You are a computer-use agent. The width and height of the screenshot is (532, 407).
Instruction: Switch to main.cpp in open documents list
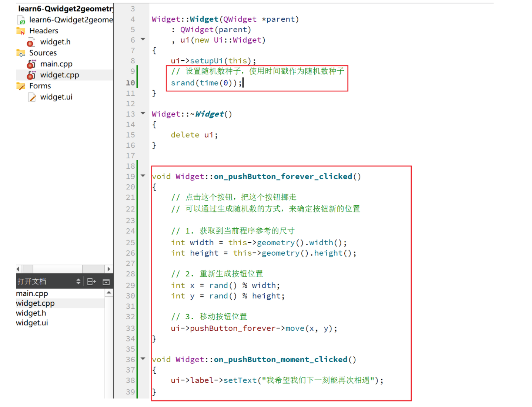[32, 293]
